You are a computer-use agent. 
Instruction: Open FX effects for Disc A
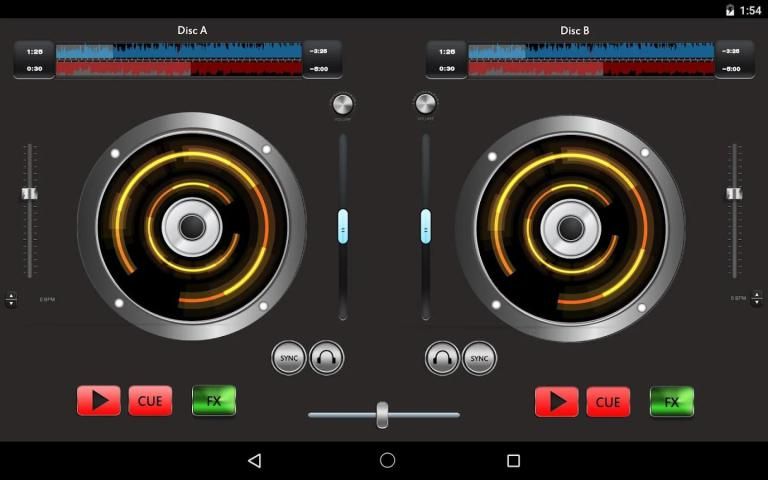[214, 401]
